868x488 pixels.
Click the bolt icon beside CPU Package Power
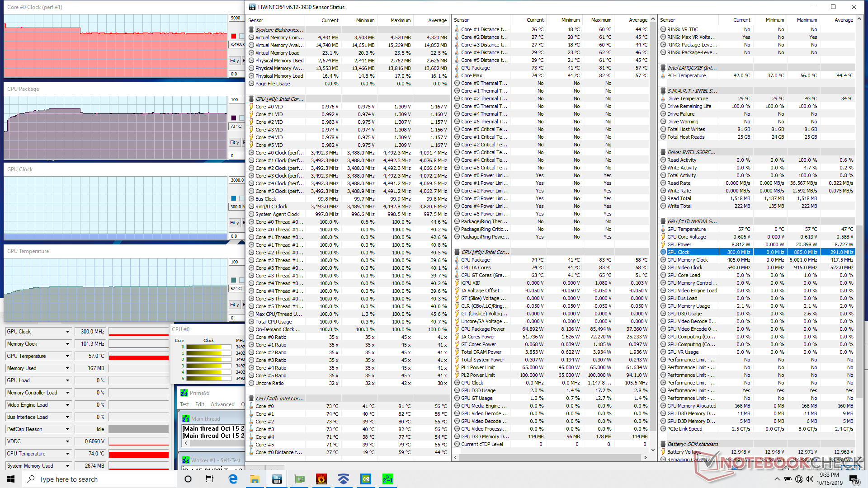pos(457,329)
